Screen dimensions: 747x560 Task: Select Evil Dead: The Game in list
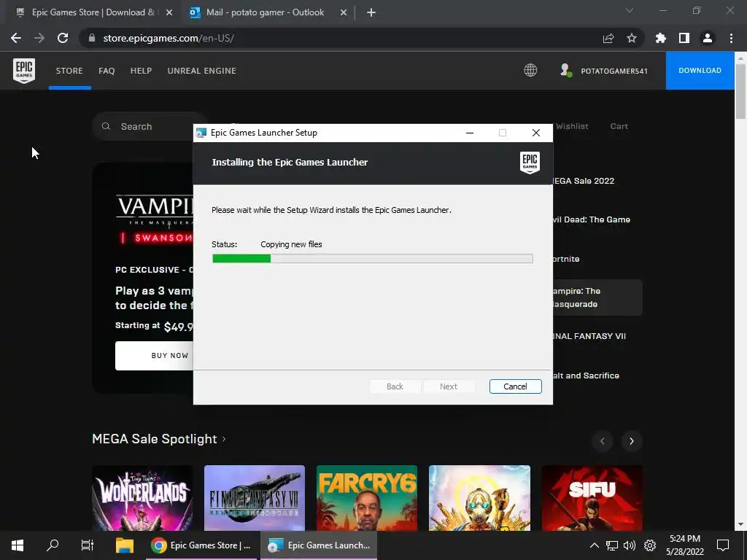(591, 219)
